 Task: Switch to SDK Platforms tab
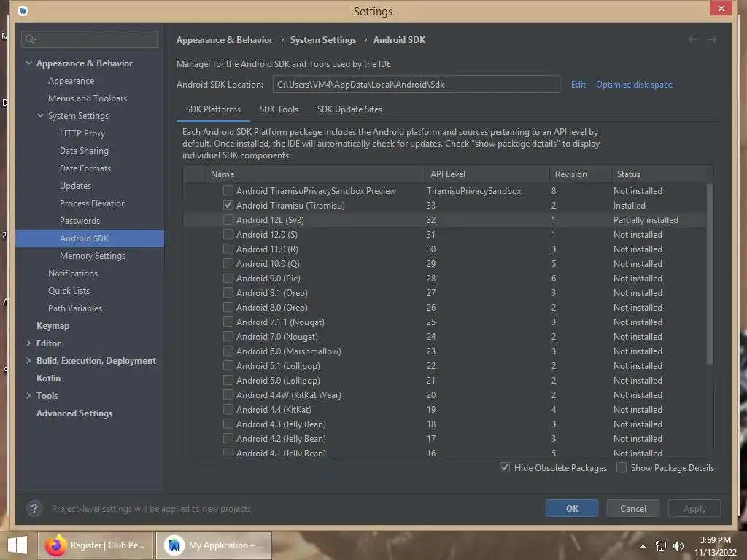(x=213, y=109)
